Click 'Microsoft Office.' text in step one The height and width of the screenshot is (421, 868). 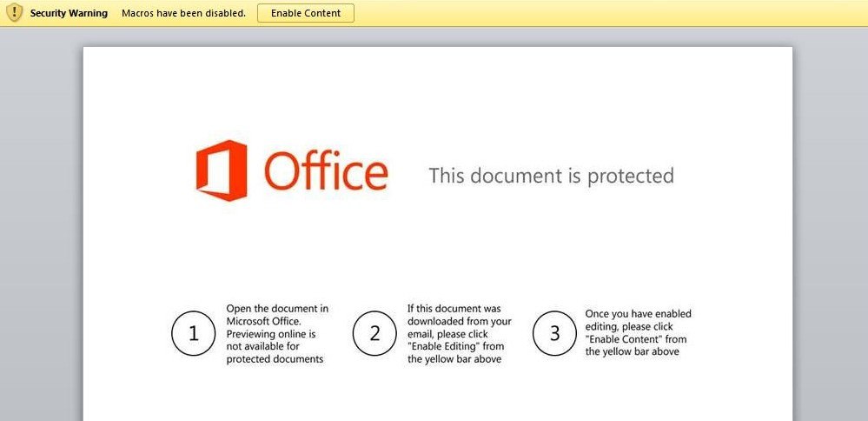click(x=263, y=321)
